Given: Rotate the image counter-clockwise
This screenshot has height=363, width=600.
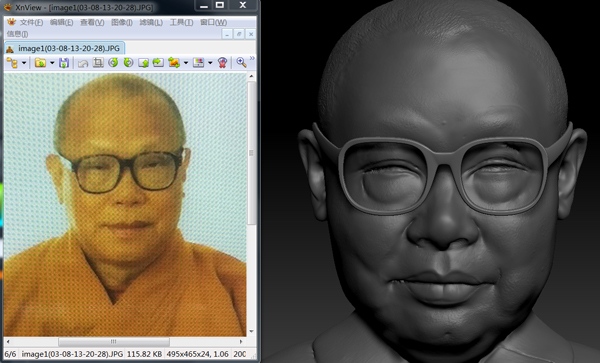Looking at the screenshot, I should click(113, 63).
